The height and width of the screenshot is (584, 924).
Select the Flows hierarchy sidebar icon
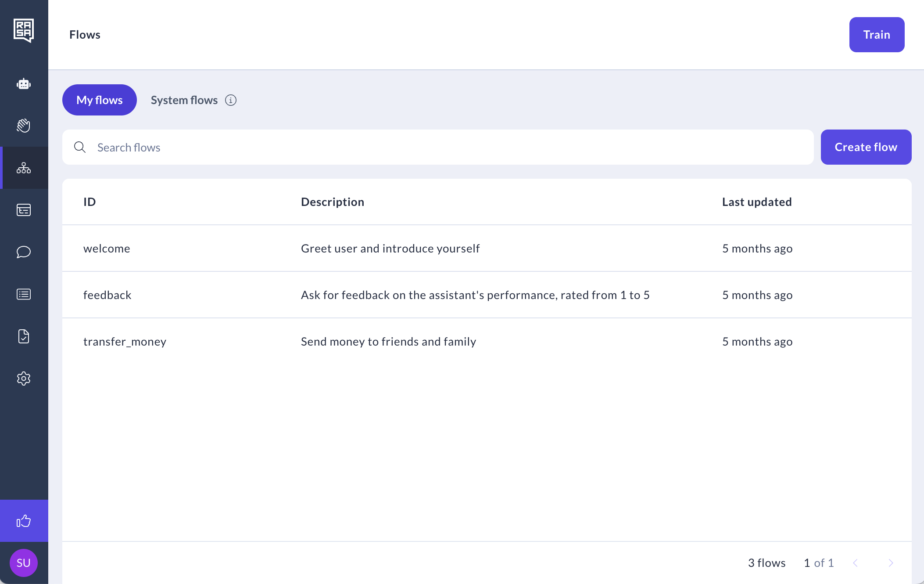pos(24,168)
